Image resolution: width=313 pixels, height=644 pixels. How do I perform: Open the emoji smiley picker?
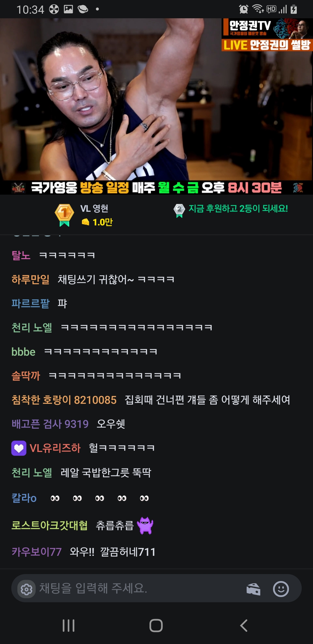281,589
